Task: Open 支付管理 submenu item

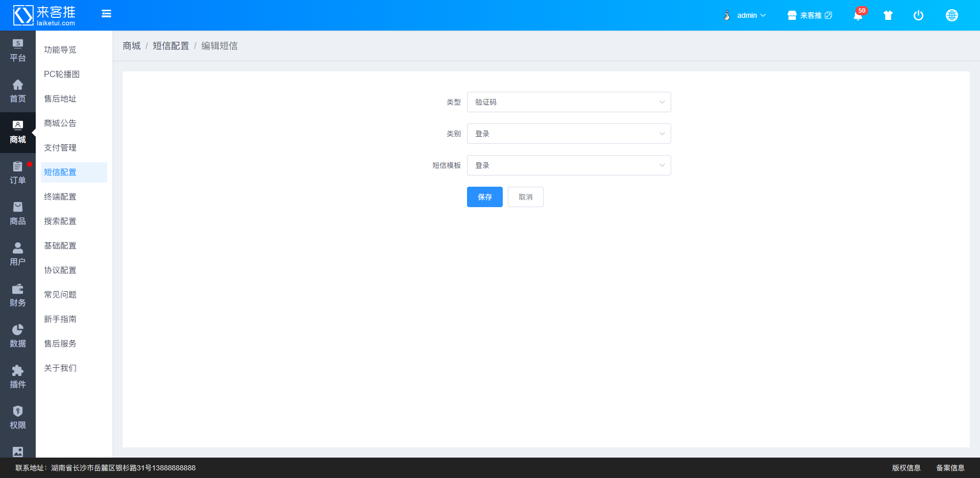Action: point(73,147)
